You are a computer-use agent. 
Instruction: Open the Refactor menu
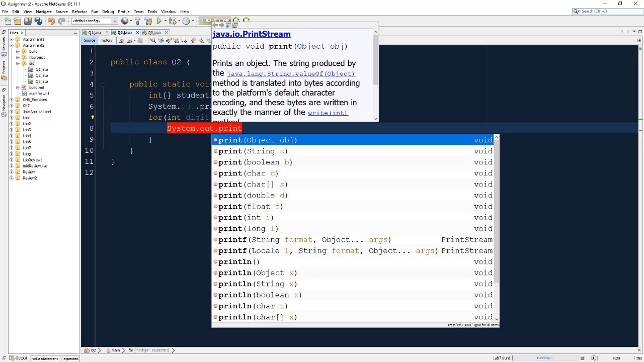pyautogui.click(x=79, y=12)
